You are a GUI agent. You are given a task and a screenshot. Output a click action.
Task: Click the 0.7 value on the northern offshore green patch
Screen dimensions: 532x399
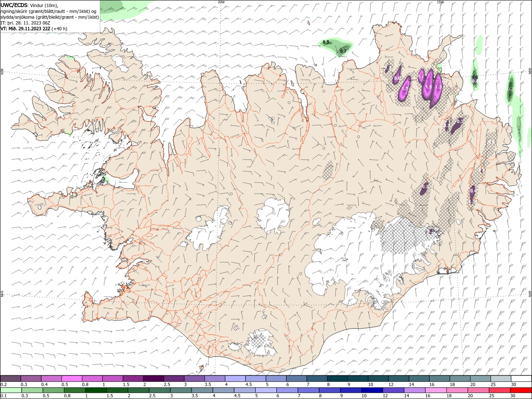point(343,51)
